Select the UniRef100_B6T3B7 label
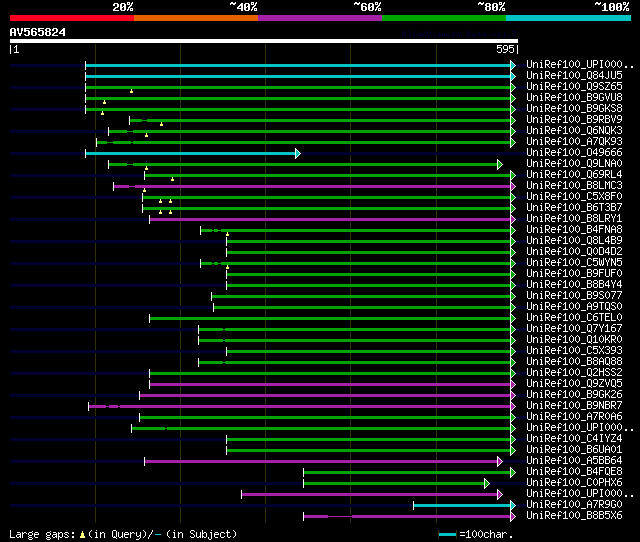This screenshot has height=542, width=640. coord(574,208)
